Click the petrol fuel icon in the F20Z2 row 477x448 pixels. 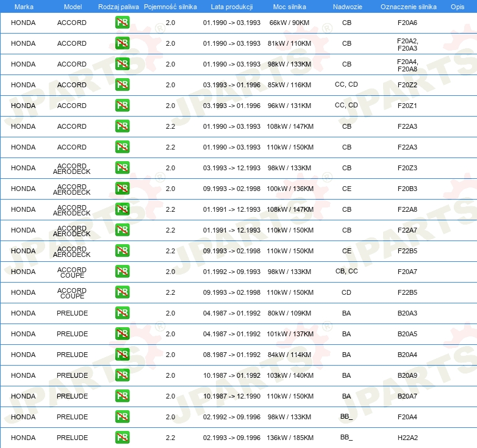[122, 85]
